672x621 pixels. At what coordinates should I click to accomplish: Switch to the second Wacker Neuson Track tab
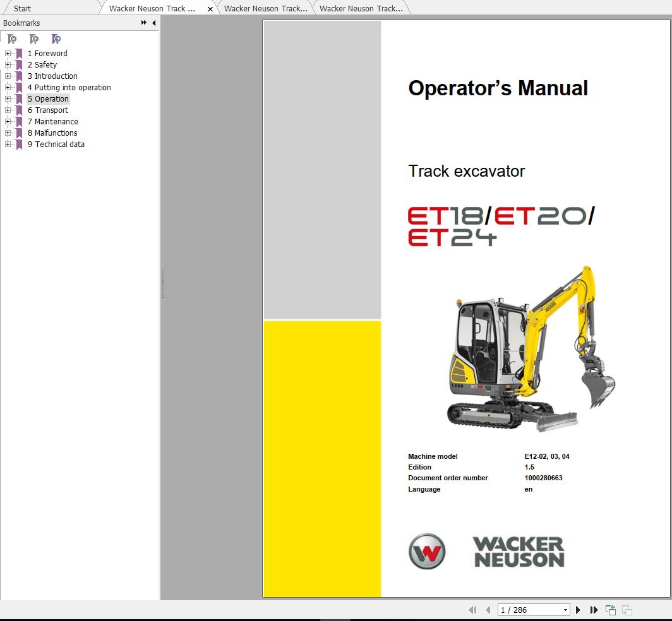(x=265, y=9)
